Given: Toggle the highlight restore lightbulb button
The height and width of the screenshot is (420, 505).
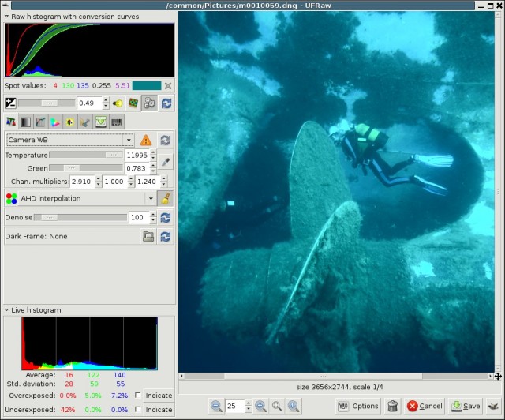Looking at the screenshot, I should coord(117,103).
